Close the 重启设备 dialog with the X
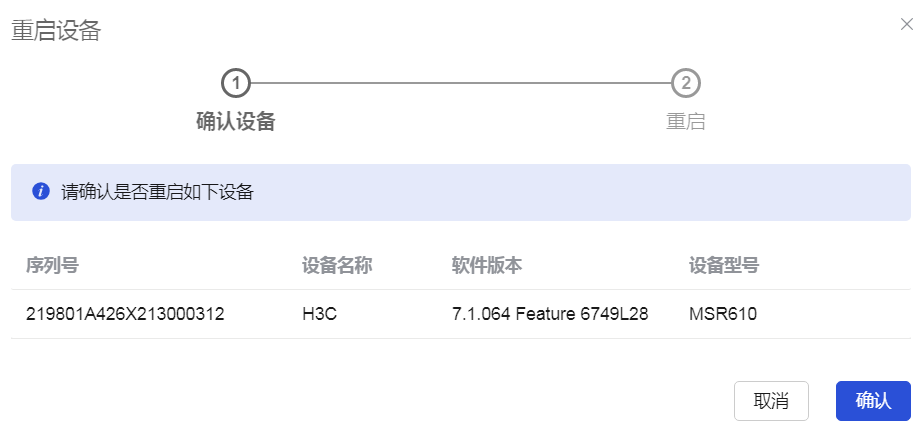 (906, 24)
